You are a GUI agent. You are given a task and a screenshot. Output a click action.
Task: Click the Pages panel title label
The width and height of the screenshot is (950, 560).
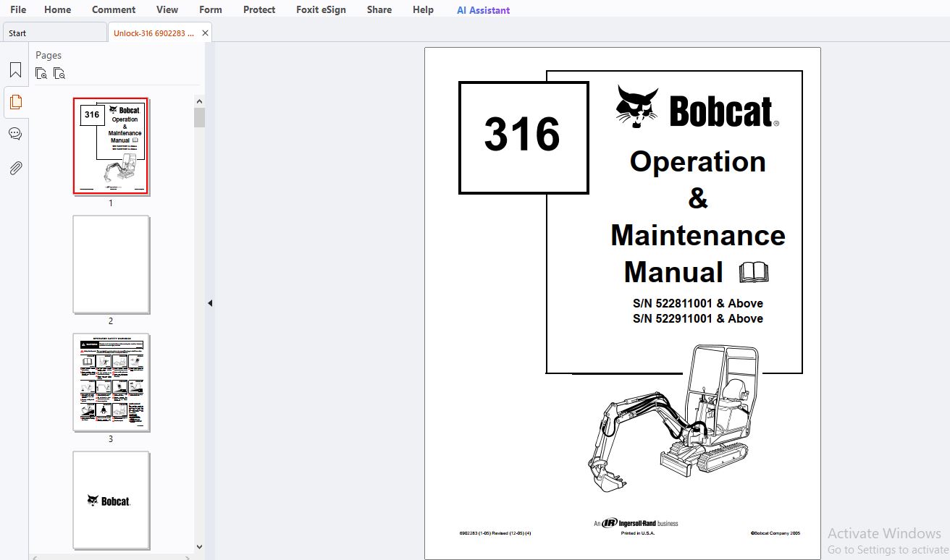click(x=49, y=55)
